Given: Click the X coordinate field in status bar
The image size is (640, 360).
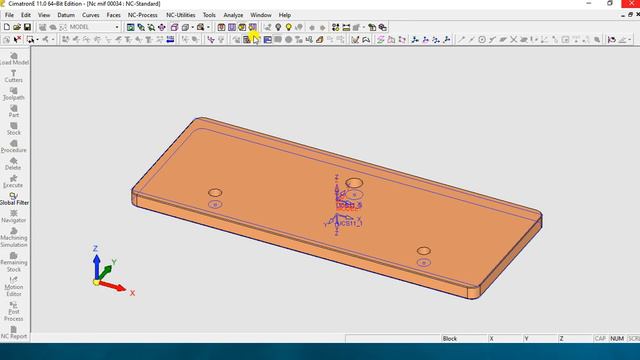Looking at the screenshot, I should pyautogui.click(x=505, y=339).
